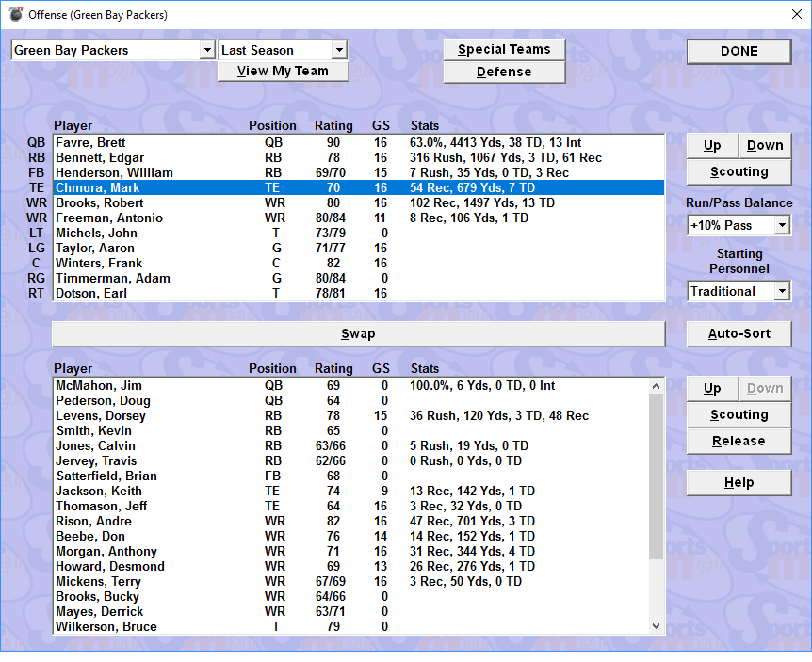Click the reserves list scrollbar up arrow
The height and width of the screenshot is (662, 812).
pyautogui.click(x=657, y=386)
